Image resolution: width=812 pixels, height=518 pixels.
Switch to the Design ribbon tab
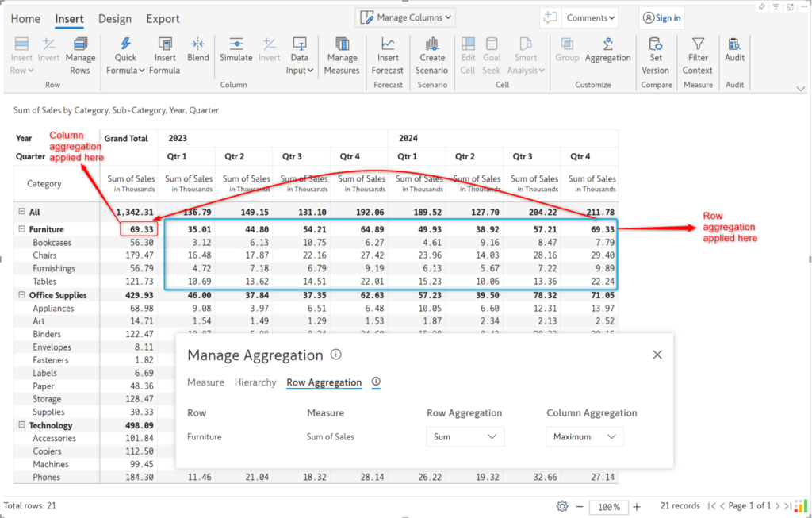(114, 18)
